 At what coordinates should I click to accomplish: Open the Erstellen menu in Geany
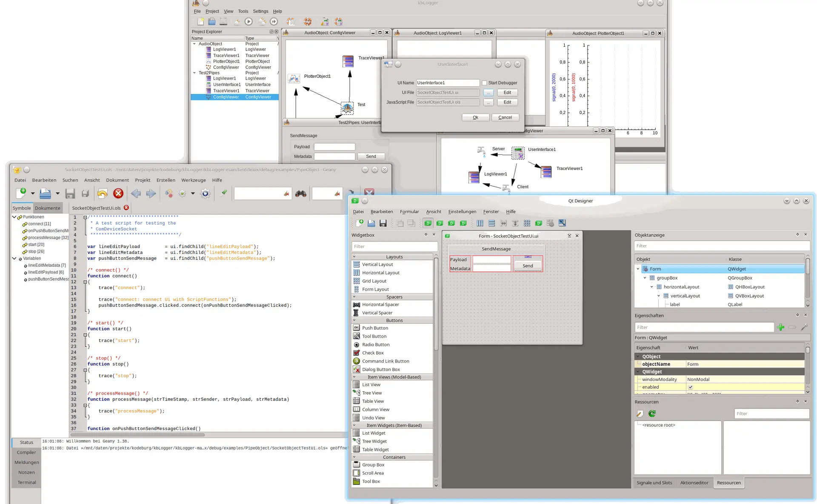[x=166, y=180]
